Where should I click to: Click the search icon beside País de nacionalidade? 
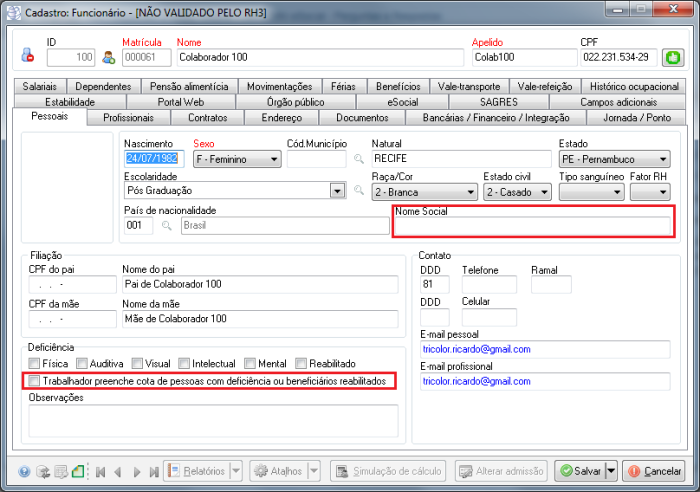click(167, 226)
